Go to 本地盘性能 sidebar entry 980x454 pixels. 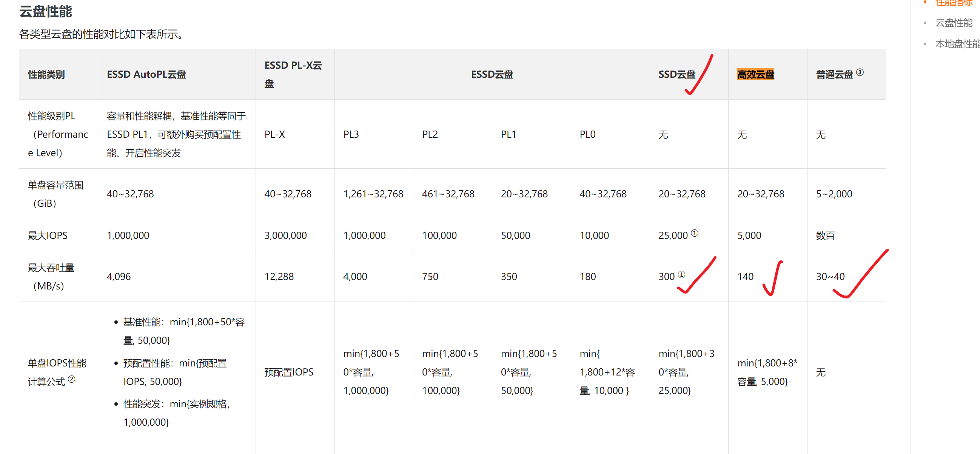click(957, 44)
